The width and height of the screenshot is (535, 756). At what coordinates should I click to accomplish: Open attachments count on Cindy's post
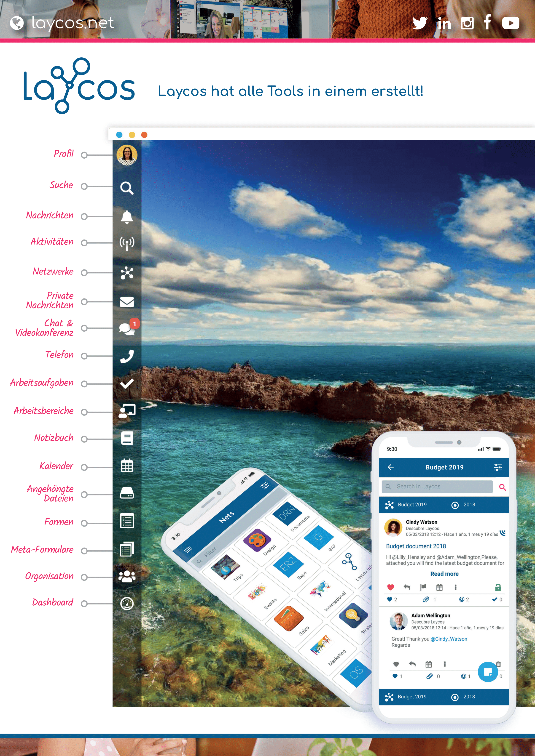[430, 600]
